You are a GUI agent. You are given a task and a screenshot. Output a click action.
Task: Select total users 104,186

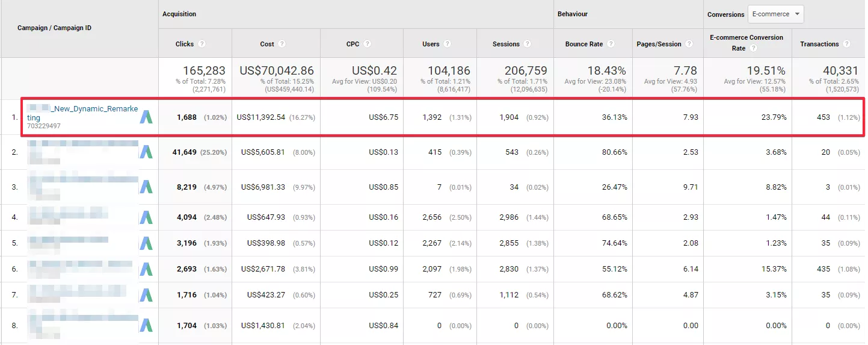point(449,70)
